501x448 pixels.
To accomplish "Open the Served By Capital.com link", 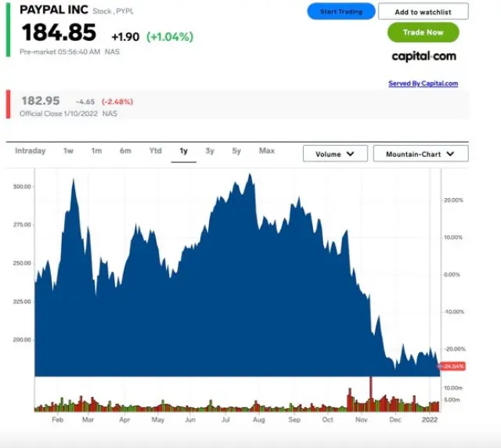I will click(x=423, y=84).
